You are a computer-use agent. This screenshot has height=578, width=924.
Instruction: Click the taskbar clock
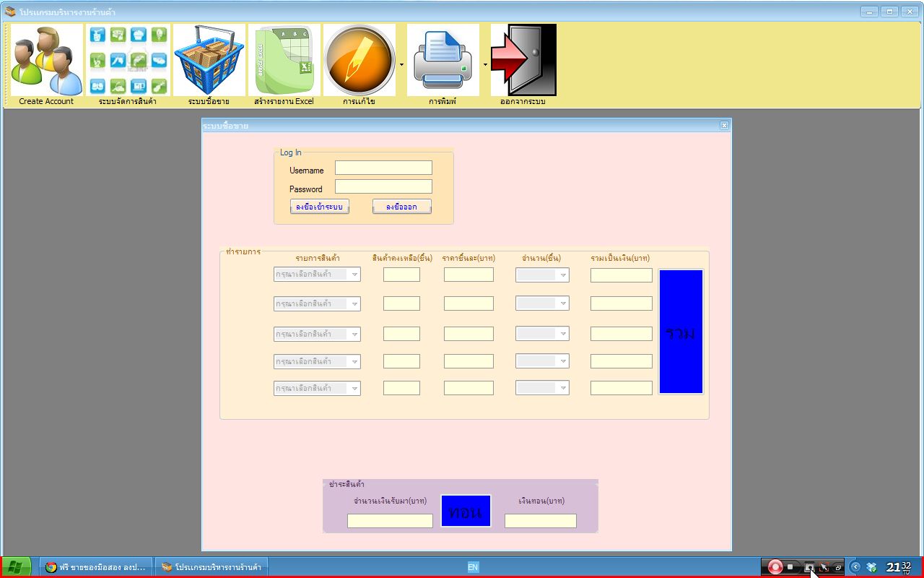pyautogui.click(x=899, y=567)
